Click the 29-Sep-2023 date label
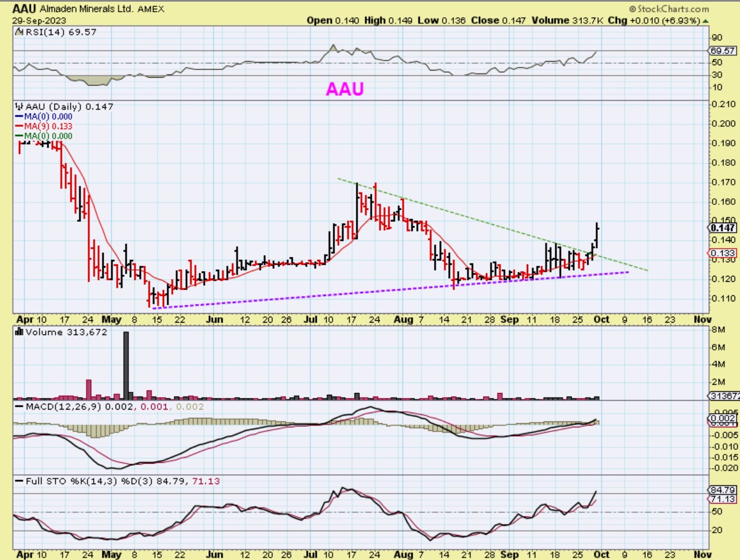Image resolution: width=740 pixels, height=560 pixels. click(38, 20)
